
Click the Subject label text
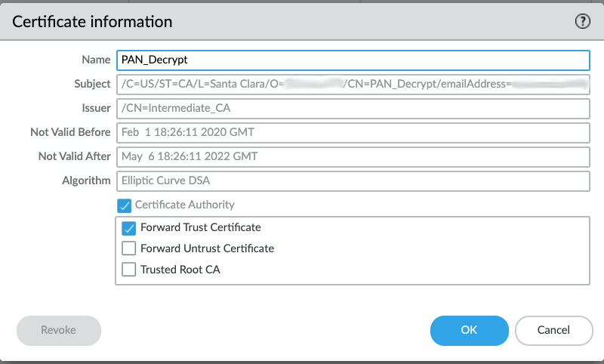[91, 84]
